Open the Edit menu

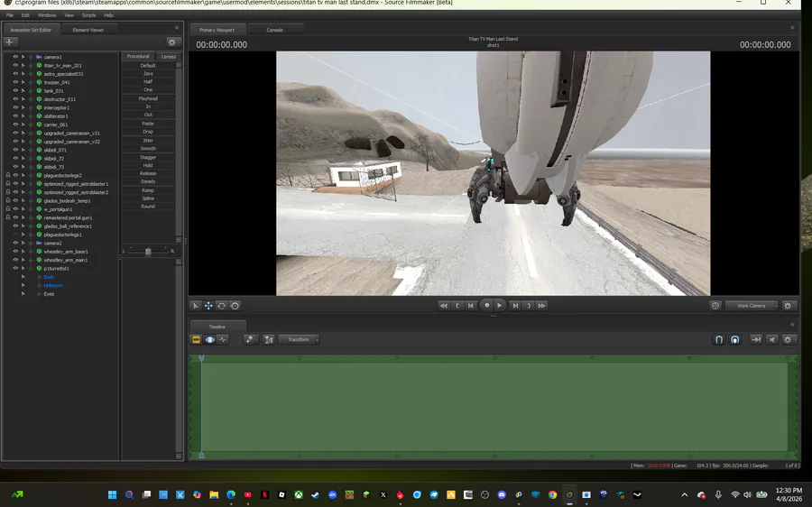click(x=25, y=15)
